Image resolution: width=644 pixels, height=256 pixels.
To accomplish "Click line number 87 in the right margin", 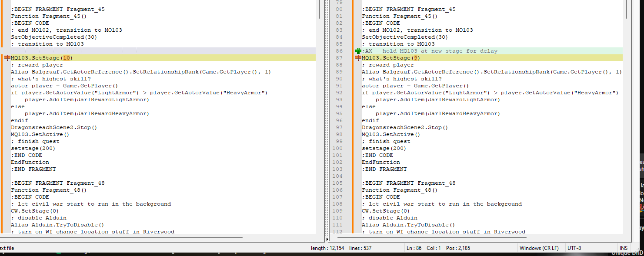I will click(340, 58).
